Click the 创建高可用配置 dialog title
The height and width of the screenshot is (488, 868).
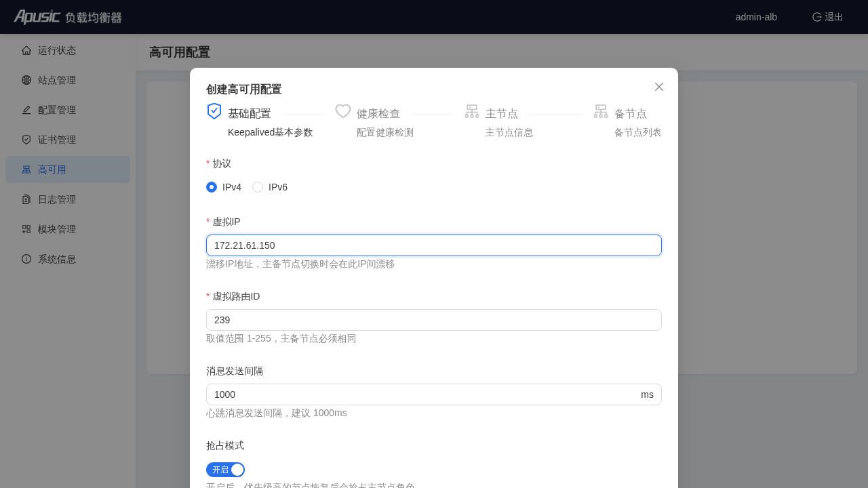(x=244, y=89)
